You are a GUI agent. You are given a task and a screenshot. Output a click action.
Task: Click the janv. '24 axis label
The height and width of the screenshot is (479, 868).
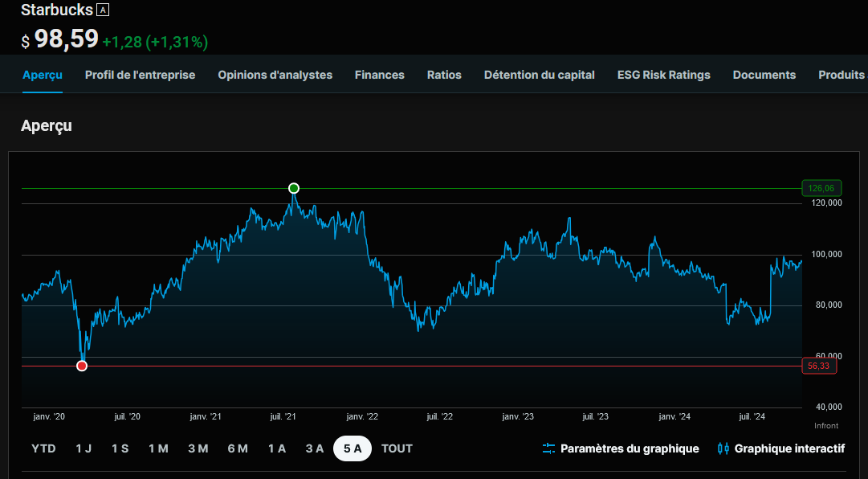(x=674, y=416)
